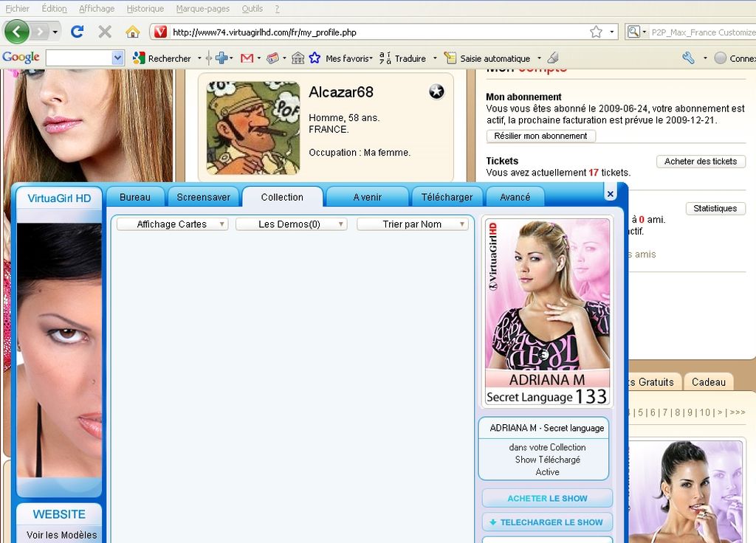The width and height of the screenshot is (756, 543).
Task: Click the >>> last page link
Action: (738, 412)
